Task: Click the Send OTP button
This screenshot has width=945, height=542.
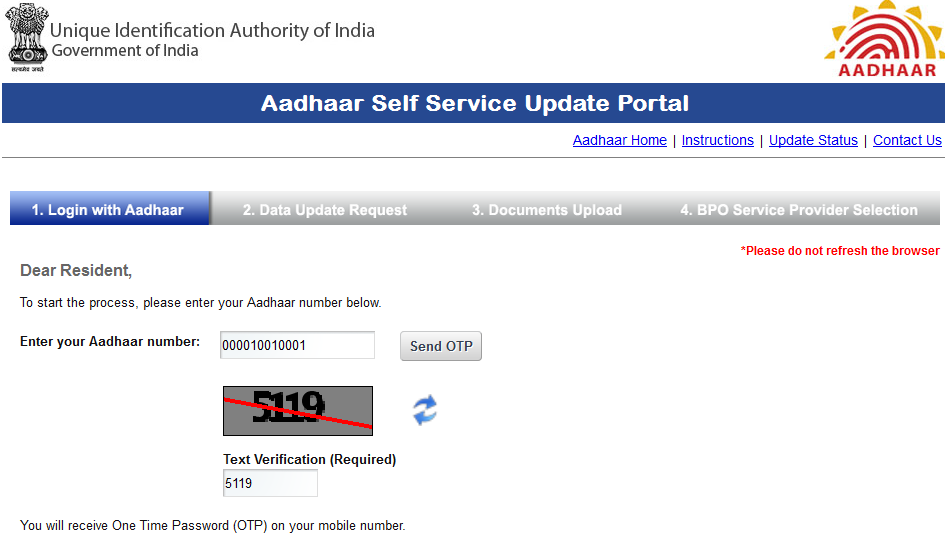Action: [441, 346]
